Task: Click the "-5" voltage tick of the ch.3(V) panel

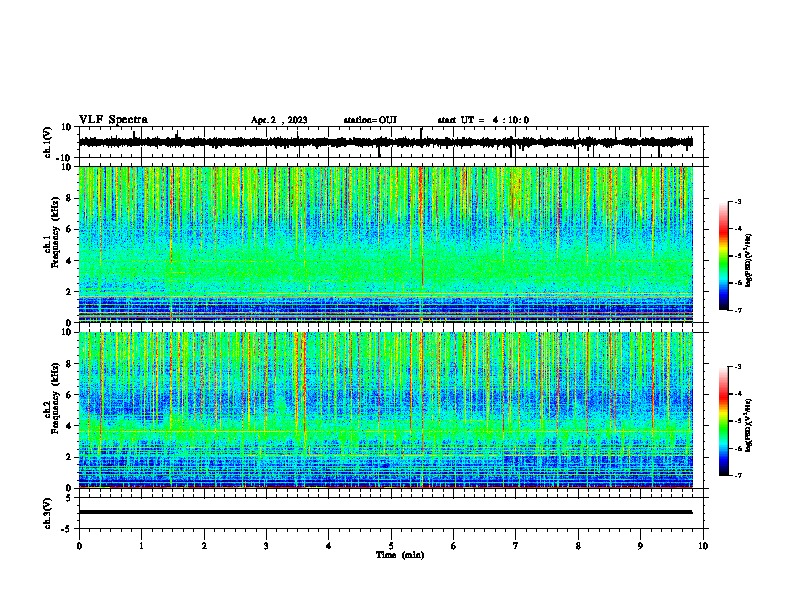Action: point(67,529)
